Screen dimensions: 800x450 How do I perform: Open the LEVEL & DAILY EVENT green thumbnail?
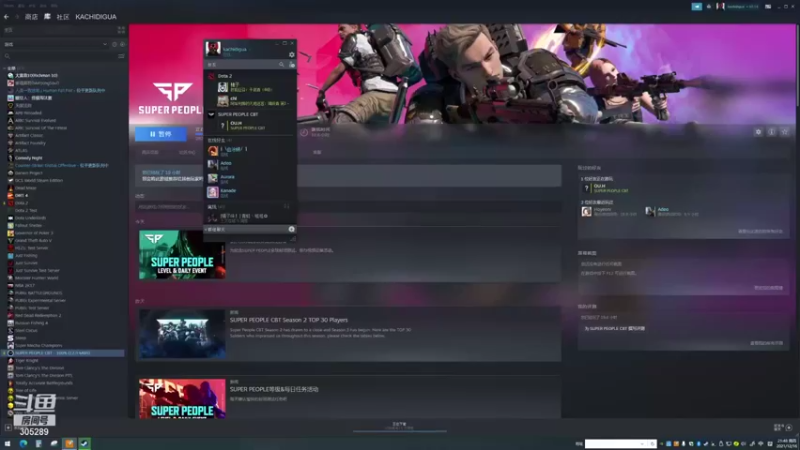(182, 255)
